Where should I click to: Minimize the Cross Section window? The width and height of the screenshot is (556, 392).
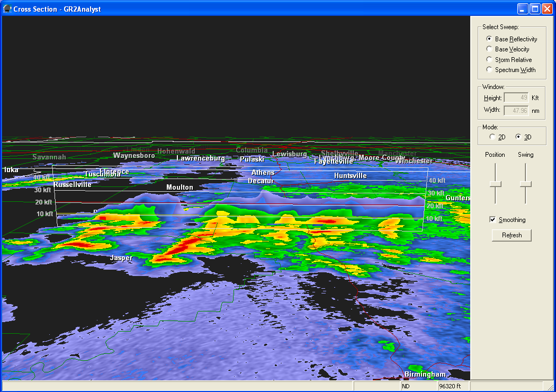(523, 8)
